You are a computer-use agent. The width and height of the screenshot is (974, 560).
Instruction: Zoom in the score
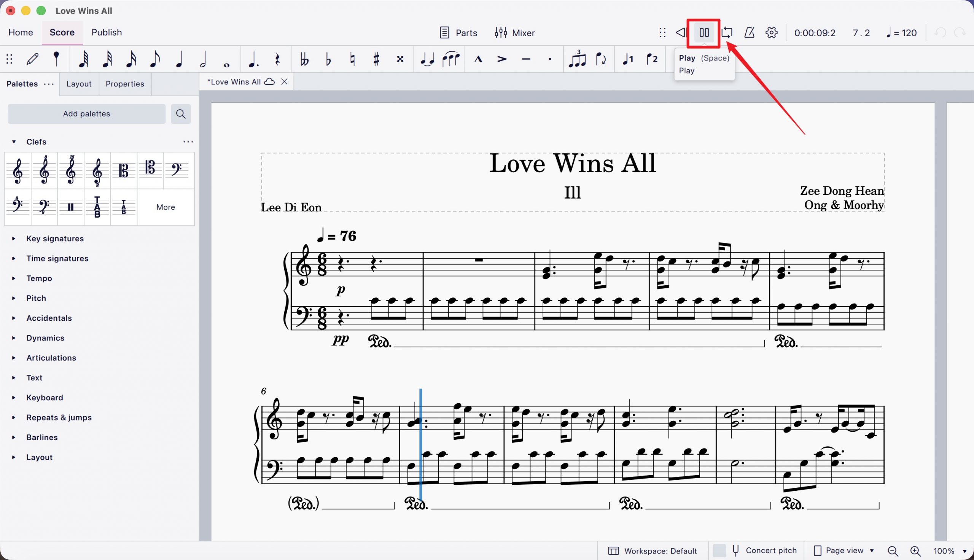point(915,551)
